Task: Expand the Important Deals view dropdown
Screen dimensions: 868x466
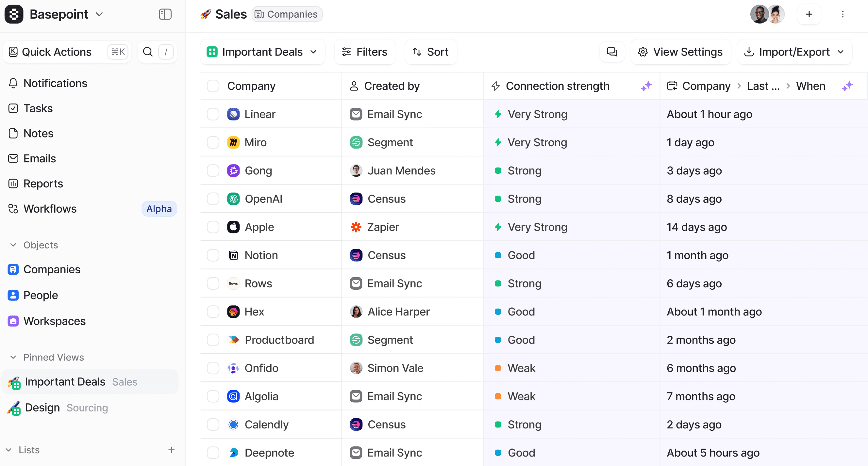Action: click(x=313, y=52)
